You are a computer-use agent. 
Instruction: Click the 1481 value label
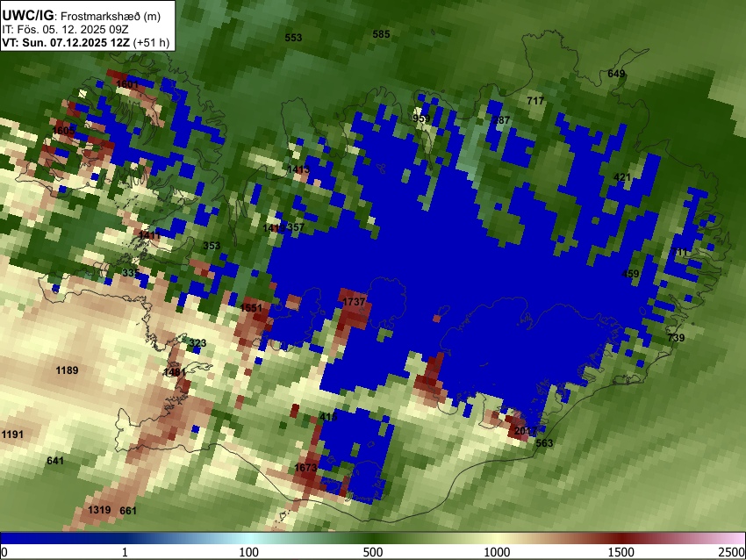(x=175, y=372)
